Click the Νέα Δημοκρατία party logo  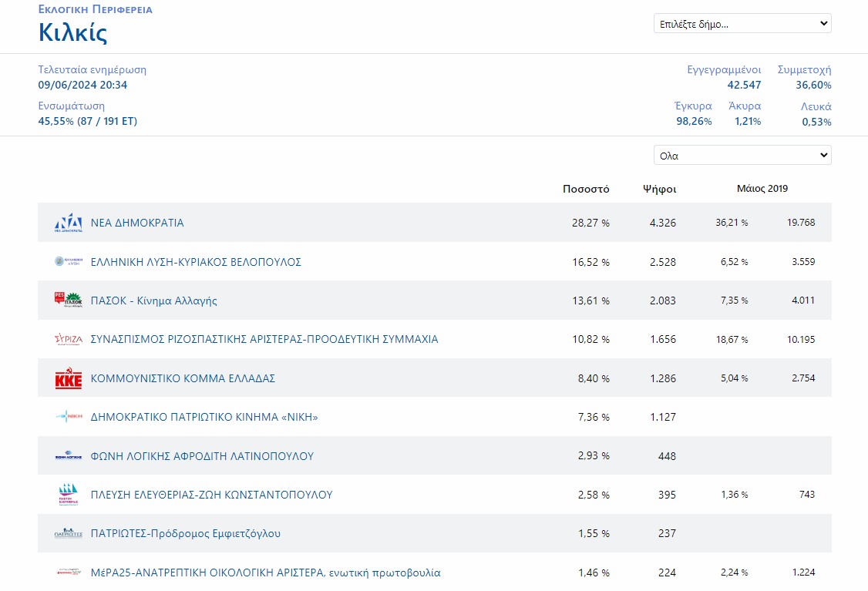click(68, 223)
